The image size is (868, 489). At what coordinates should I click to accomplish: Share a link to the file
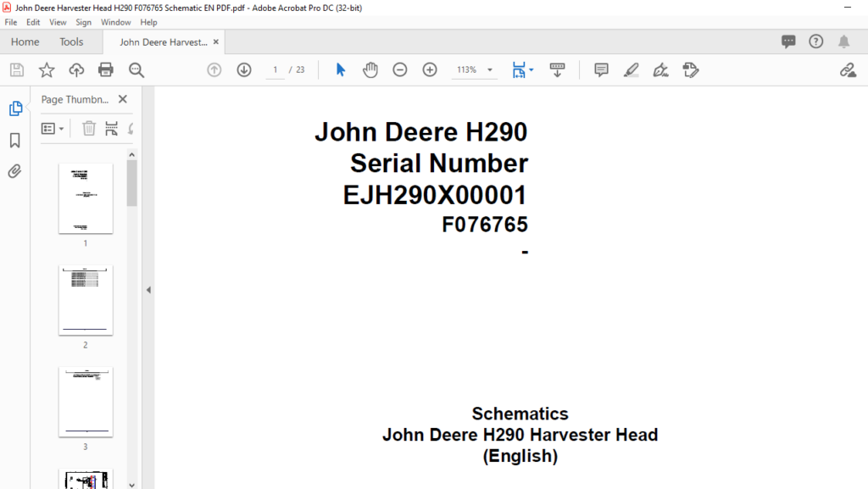[x=848, y=69]
